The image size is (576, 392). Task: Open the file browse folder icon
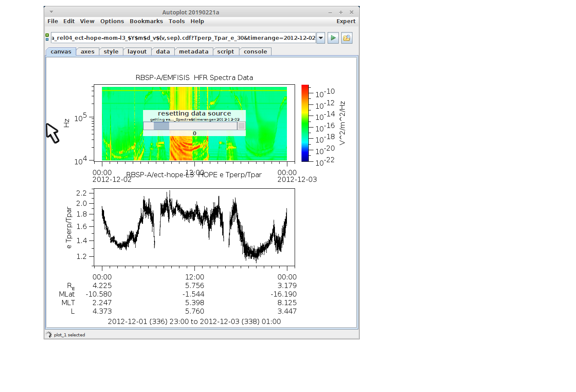(346, 38)
